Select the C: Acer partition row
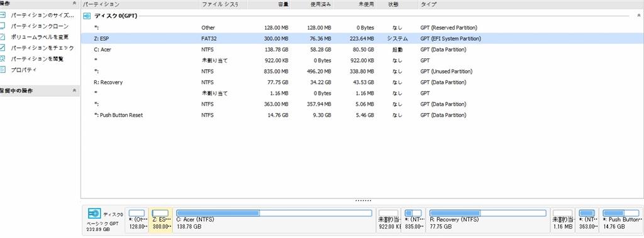Screen dimensions: 644x238 pos(362,49)
